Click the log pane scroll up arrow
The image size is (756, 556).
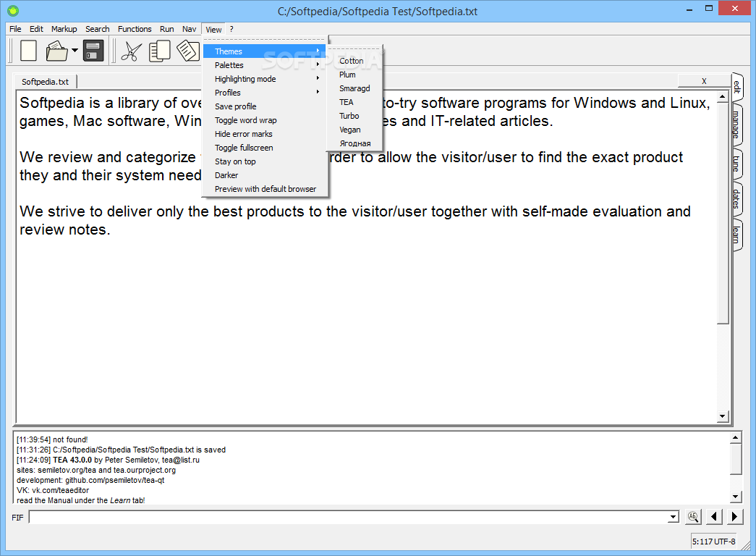click(735, 438)
